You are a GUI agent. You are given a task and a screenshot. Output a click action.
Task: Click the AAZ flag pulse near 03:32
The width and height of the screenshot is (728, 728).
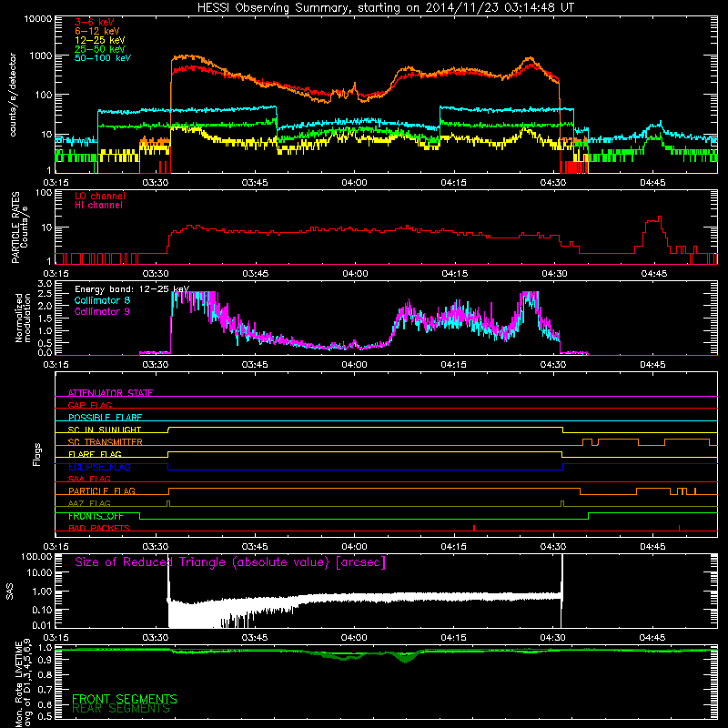[x=168, y=503]
